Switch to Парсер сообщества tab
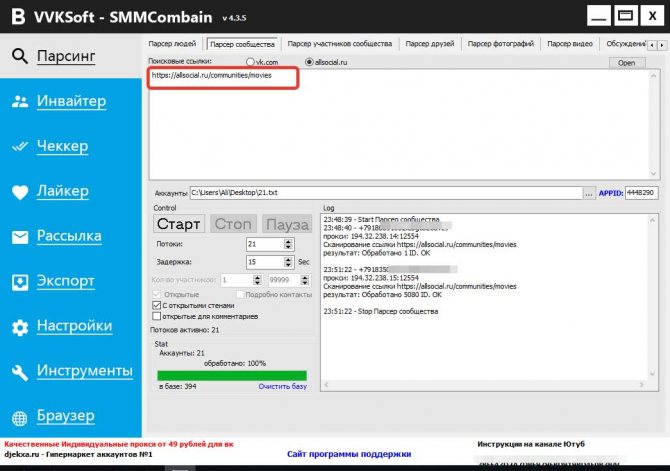Screen dimensions: 670x471 (x=242, y=44)
